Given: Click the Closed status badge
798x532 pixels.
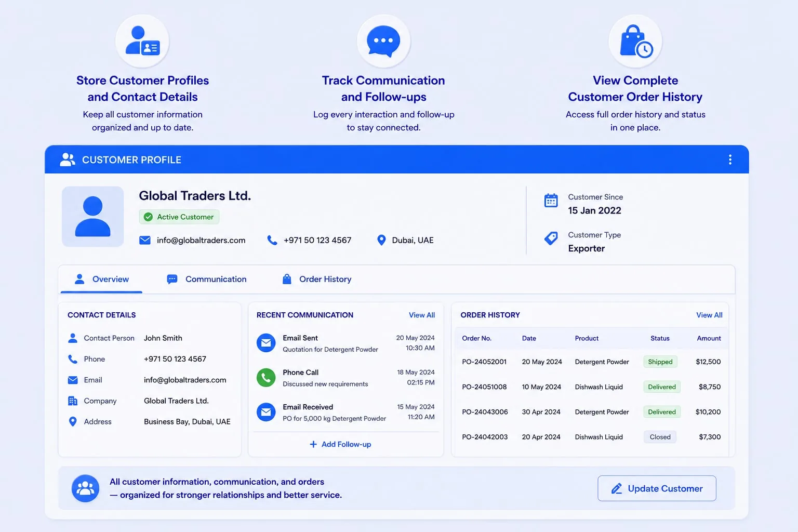Looking at the screenshot, I should (660, 437).
